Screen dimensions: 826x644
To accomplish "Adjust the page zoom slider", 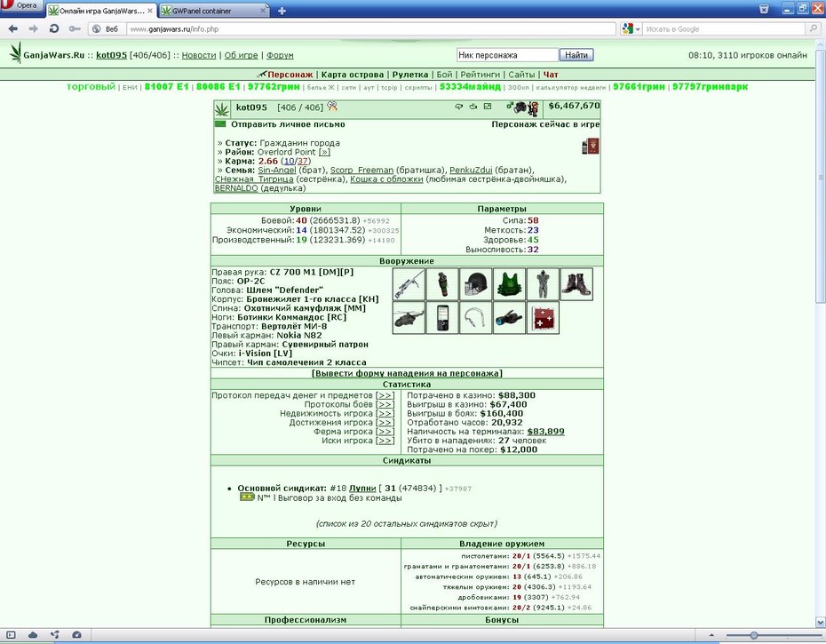I will click(754, 635).
